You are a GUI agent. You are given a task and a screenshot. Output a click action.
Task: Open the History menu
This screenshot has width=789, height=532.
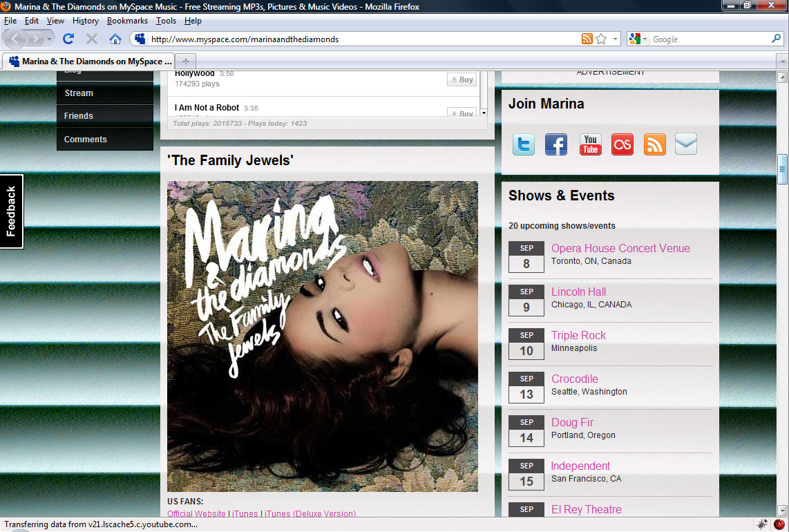click(86, 21)
